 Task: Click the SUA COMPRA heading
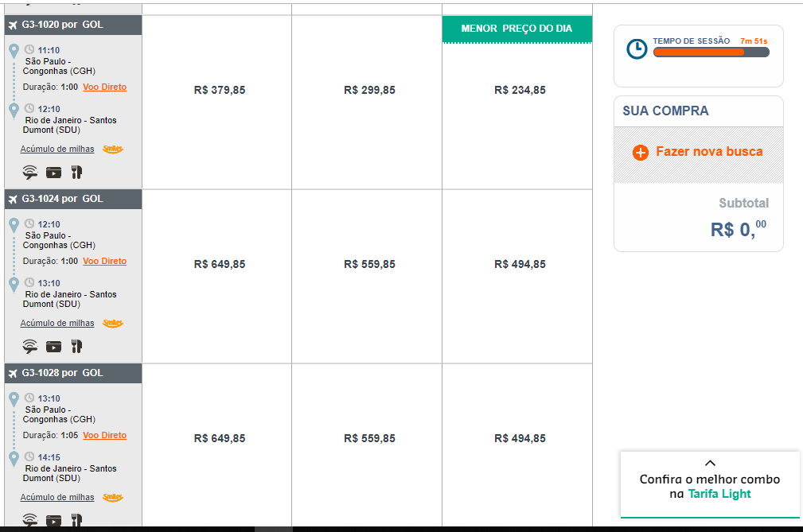point(665,111)
